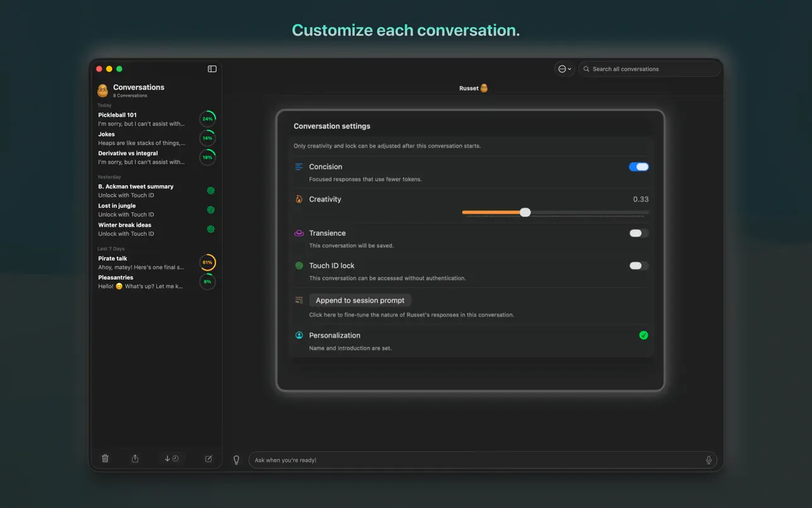Viewport: 812px width, 508px height.
Task: Toggle the sidebar panel icon
Action: (x=212, y=69)
